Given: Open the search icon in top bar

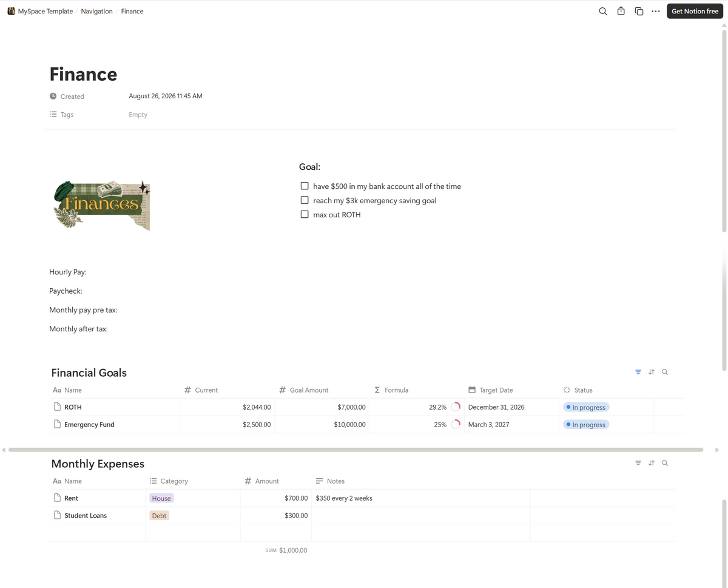Looking at the screenshot, I should pos(603,11).
